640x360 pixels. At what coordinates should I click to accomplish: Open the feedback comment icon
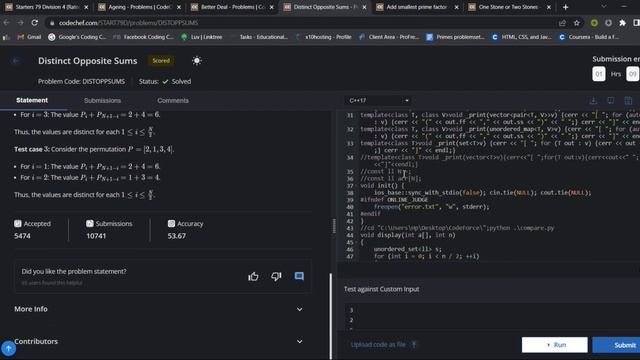point(299,276)
